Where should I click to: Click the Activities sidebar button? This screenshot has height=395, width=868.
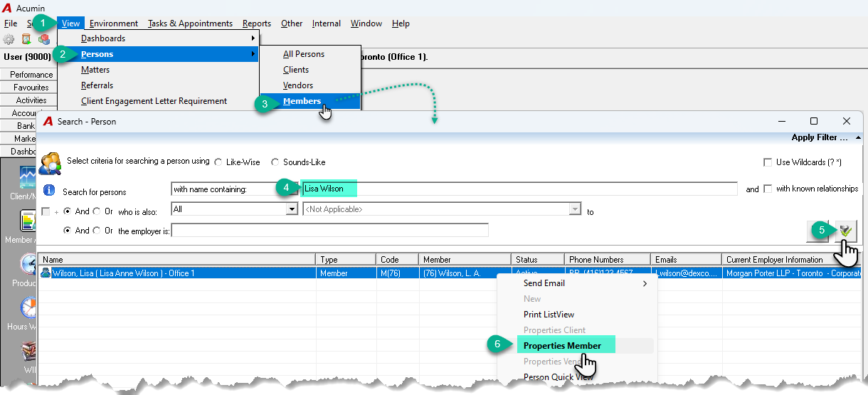click(x=31, y=100)
